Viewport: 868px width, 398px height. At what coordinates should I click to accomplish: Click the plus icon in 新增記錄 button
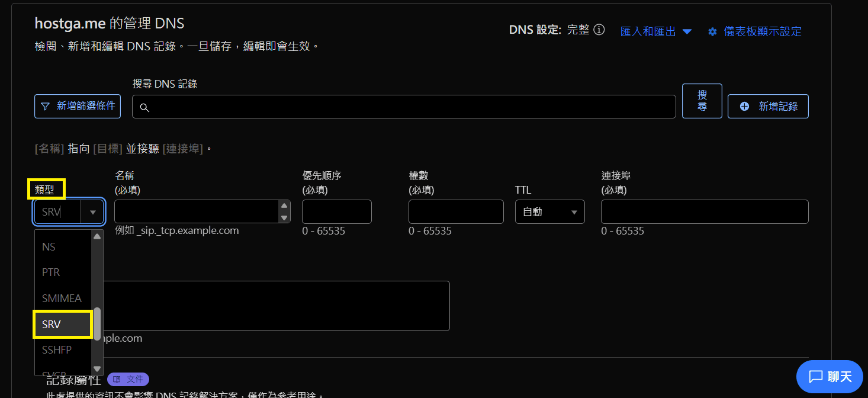(x=745, y=107)
